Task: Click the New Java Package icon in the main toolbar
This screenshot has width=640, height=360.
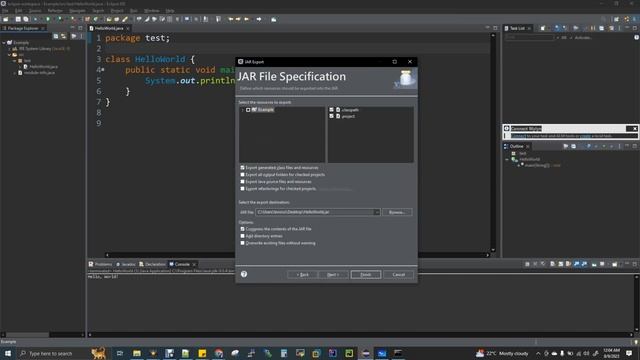Action: click(87, 19)
